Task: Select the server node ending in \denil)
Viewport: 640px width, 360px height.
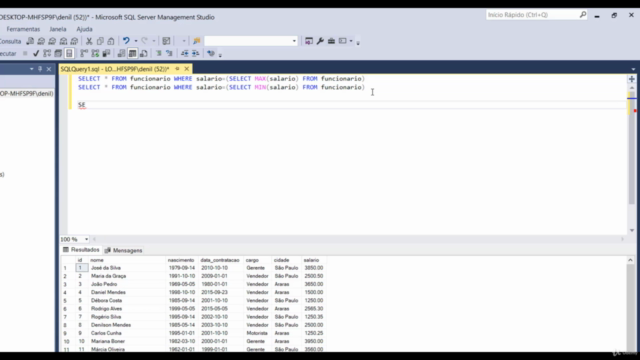Action: [x=27, y=93]
